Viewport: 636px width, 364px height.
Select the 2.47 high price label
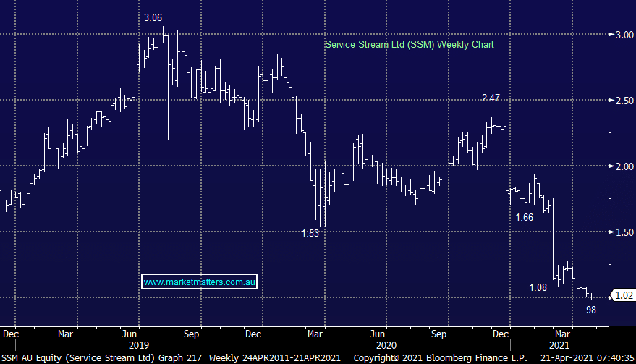click(490, 97)
